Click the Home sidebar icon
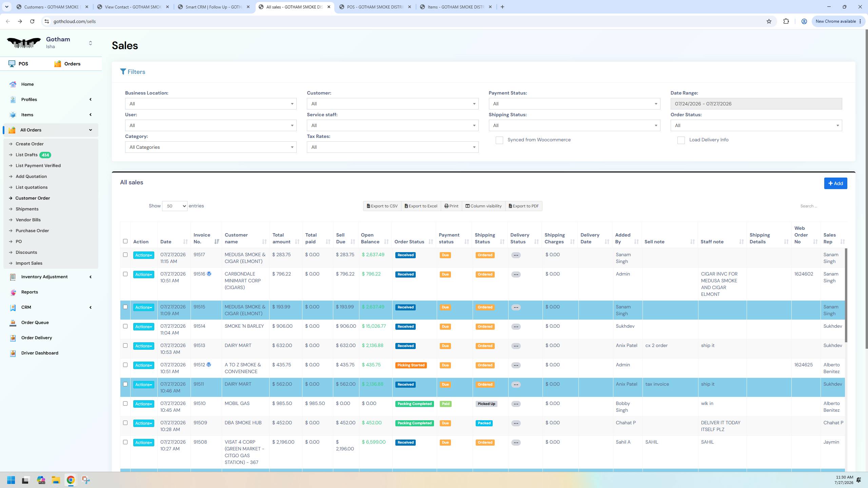 tap(13, 84)
